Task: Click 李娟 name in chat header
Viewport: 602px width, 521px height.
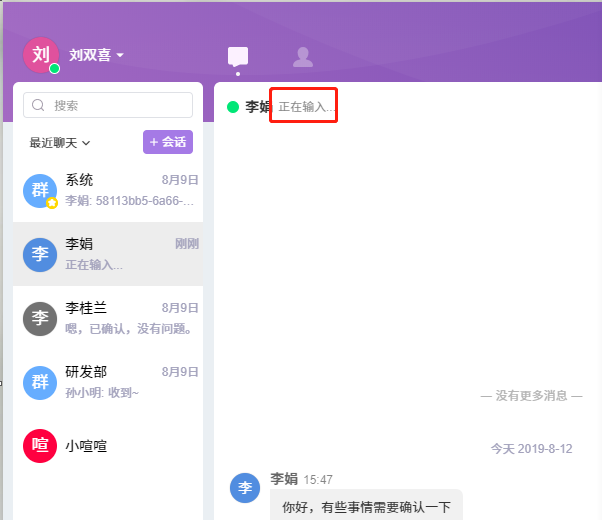Action: [258, 106]
